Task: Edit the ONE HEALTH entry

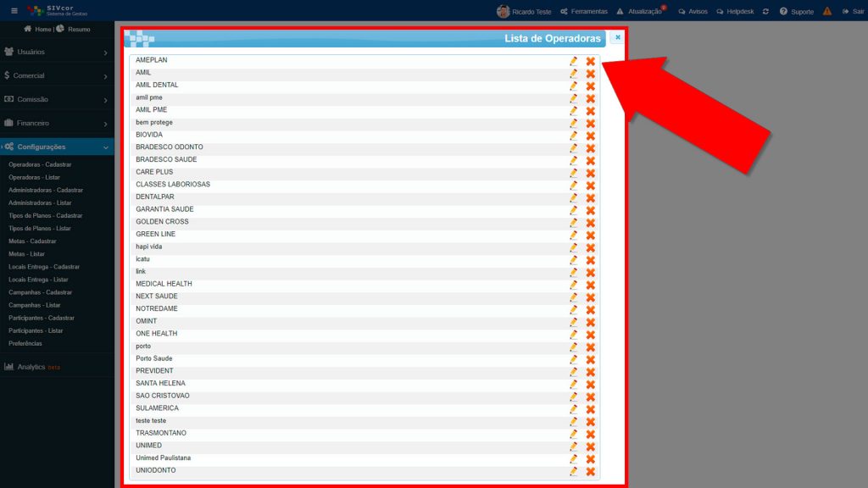Action: tap(574, 335)
